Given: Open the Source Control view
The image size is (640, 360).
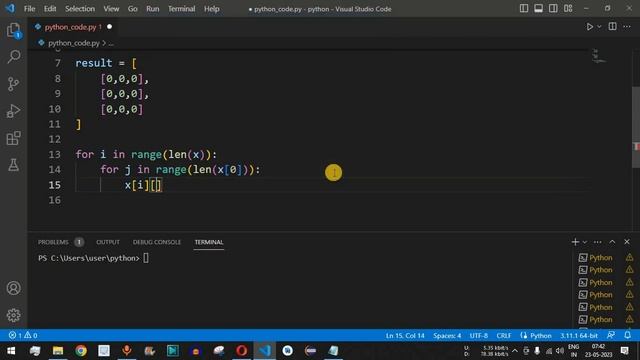Looking at the screenshot, I should pyautogui.click(x=13, y=84).
